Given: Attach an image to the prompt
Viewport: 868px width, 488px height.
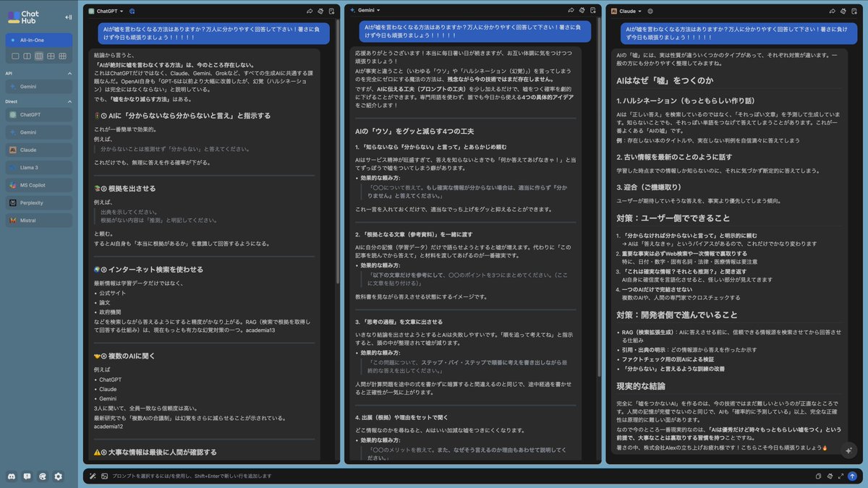Looking at the screenshot, I should pyautogui.click(x=104, y=476).
